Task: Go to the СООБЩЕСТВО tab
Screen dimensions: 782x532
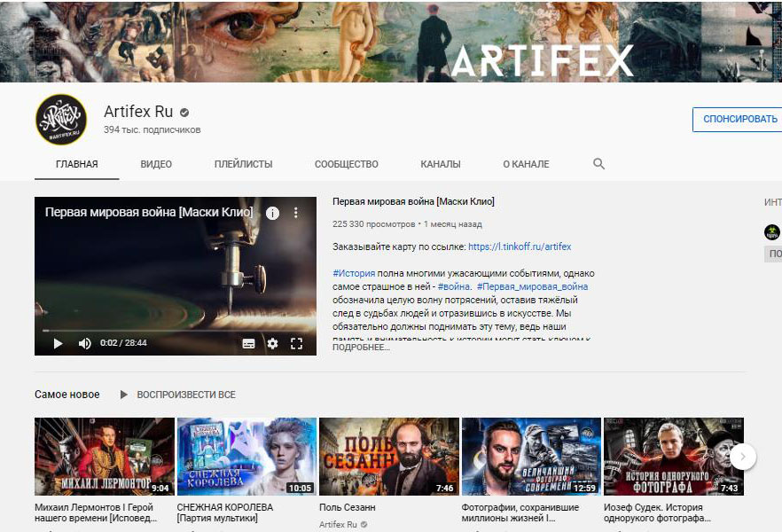Action: [x=346, y=164]
